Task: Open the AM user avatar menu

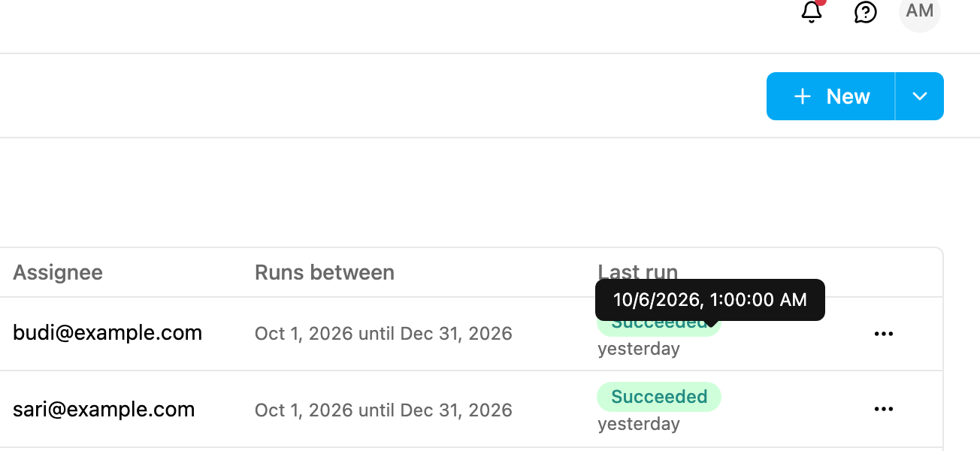Action: click(920, 11)
